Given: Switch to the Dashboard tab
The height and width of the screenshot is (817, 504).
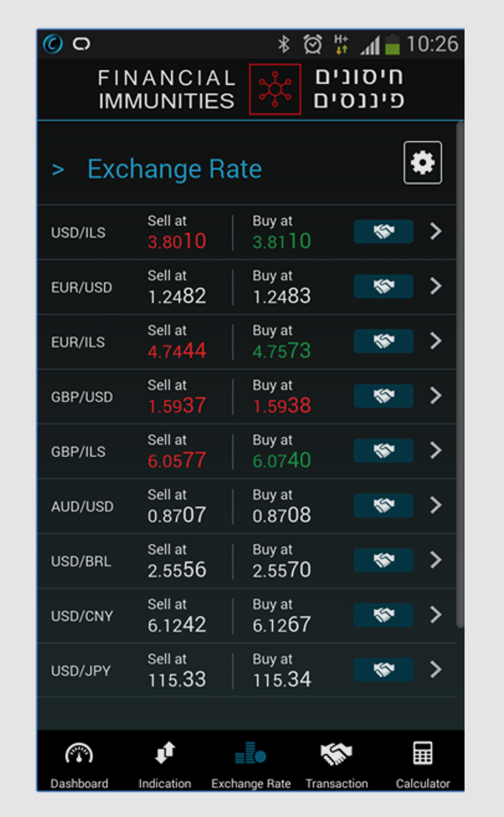Looking at the screenshot, I should [x=79, y=765].
